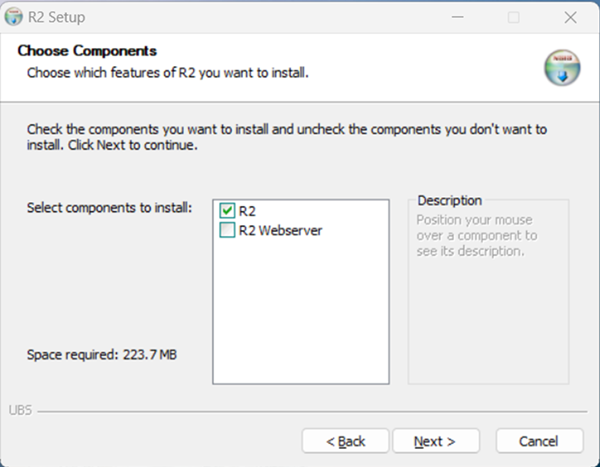Viewport: 600px width, 467px height.
Task: Select the R2 Webserver component label
Action: click(280, 230)
